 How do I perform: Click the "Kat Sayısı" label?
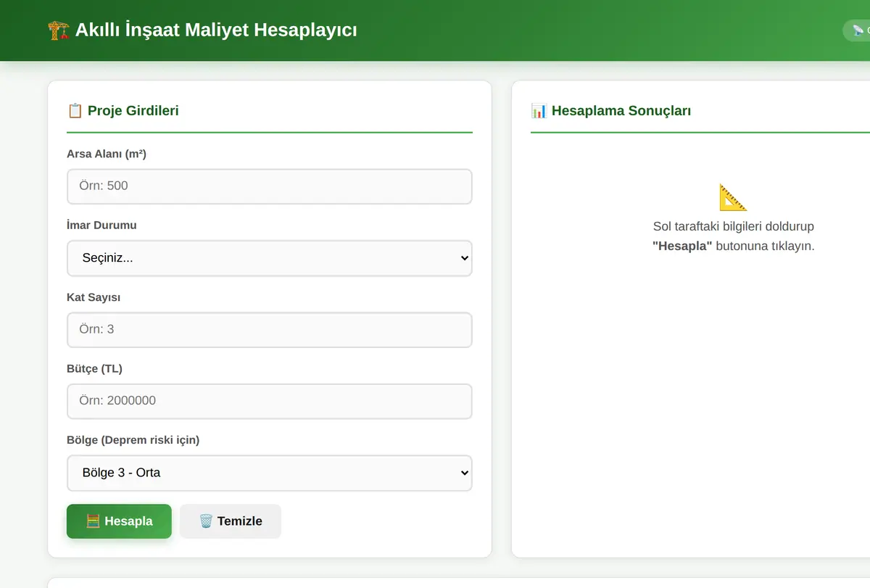point(94,297)
